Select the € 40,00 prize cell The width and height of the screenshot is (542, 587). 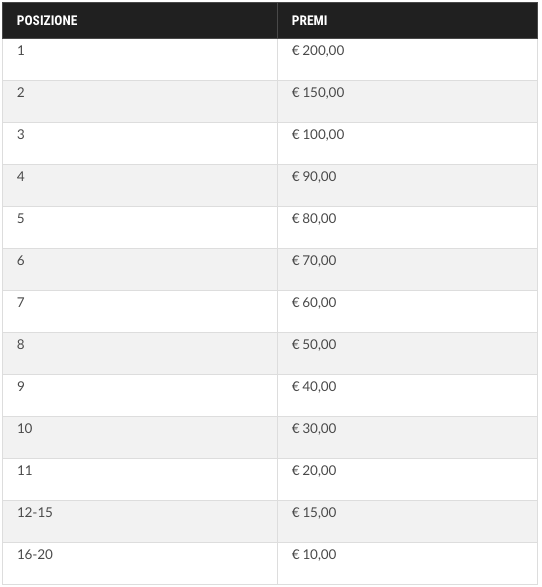(x=408, y=395)
